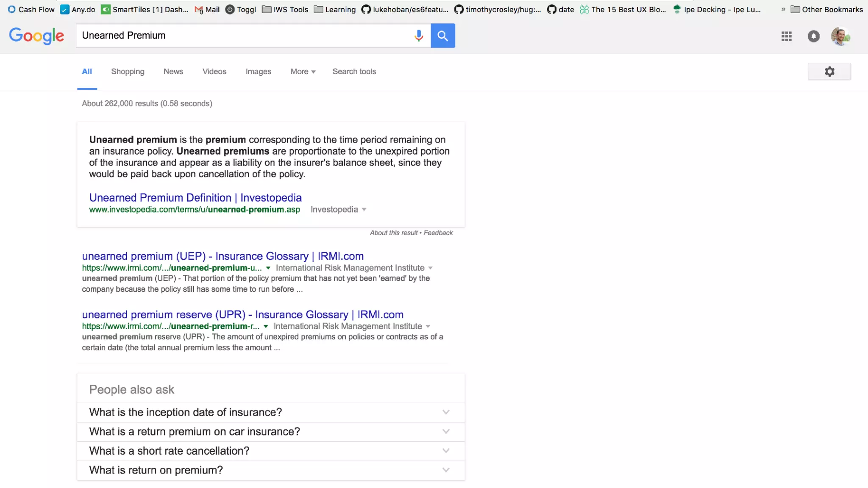
Task: Open the Mail bookmark in bookmarks bar
Action: point(207,9)
